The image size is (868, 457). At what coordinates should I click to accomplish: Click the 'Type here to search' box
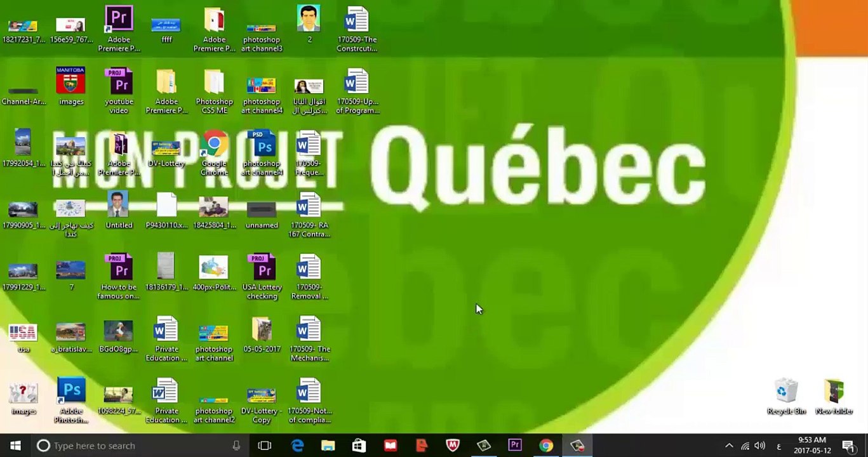[x=138, y=446]
